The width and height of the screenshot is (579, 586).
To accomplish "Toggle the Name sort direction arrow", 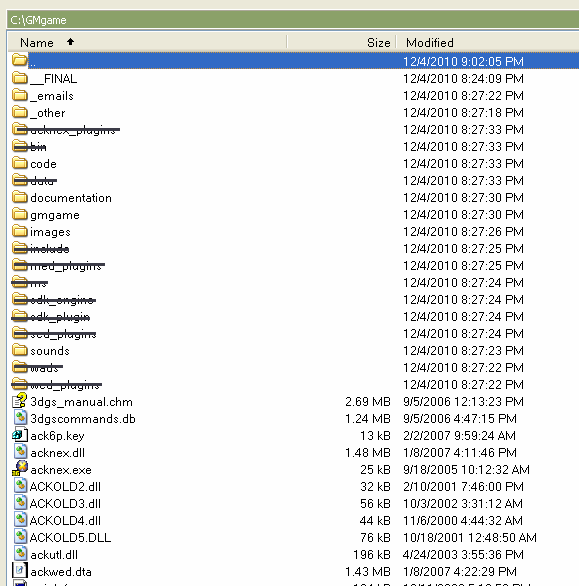I will pyautogui.click(x=70, y=41).
